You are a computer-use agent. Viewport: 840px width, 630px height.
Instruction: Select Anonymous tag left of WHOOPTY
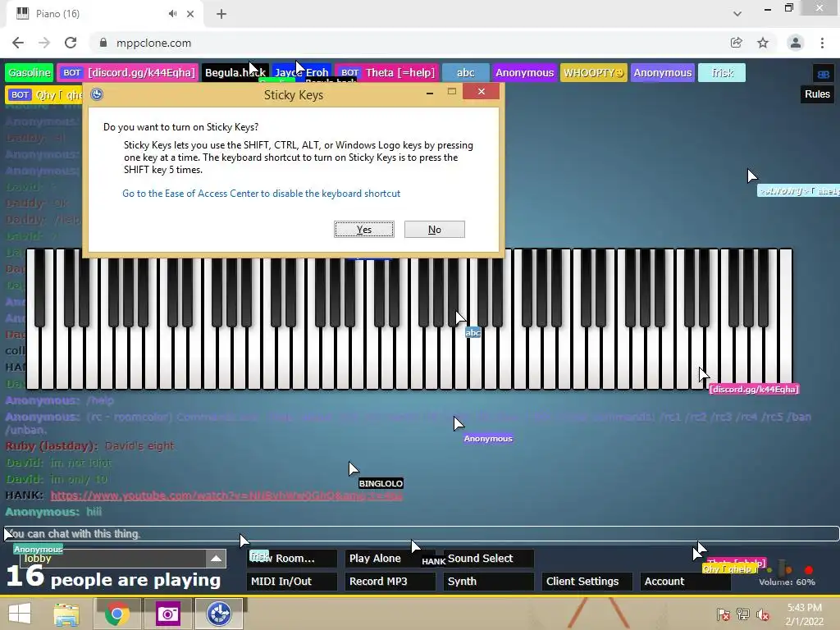pyautogui.click(x=524, y=73)
